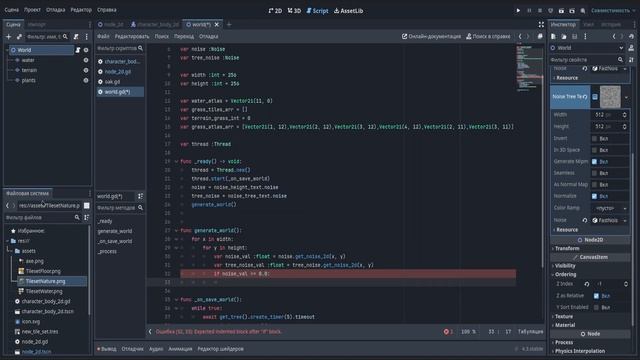Viewport: 640px width, 360px height.
Task: Close the world scene tab
Action: [217, 24]
